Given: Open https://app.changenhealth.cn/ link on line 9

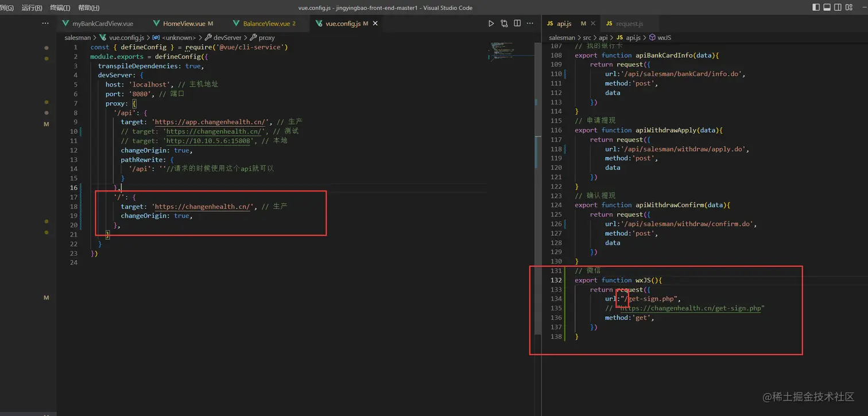Looking at the screenshot, I should [x=210, y=122].
